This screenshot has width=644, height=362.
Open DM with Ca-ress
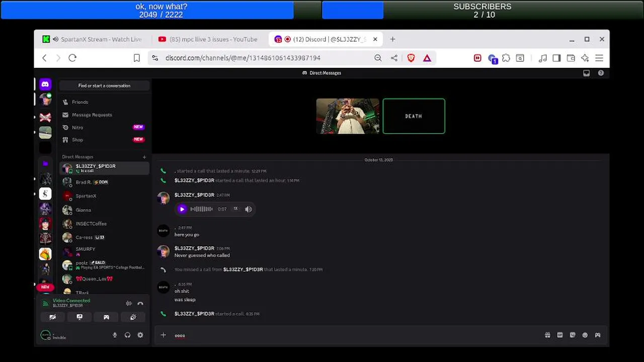pos(104,237)
